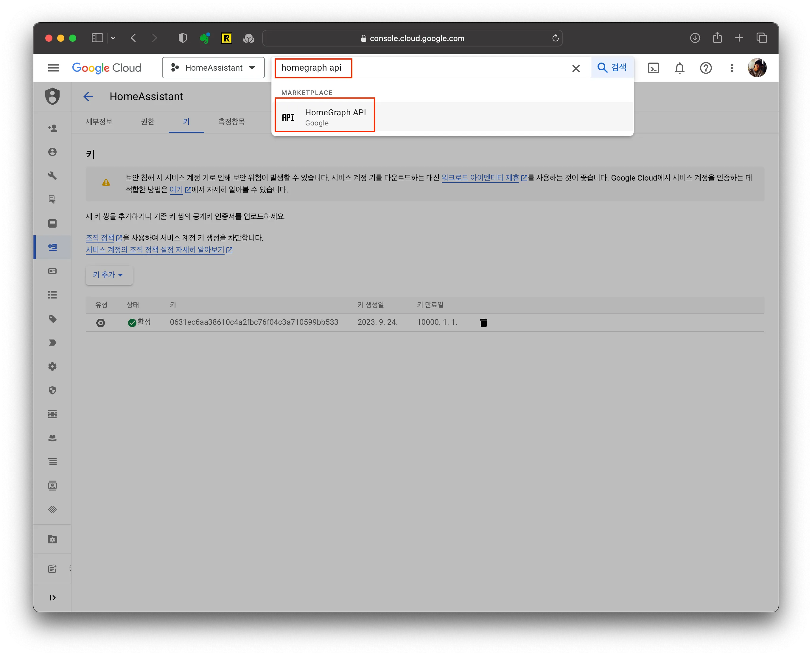
Task: Open the audit document-search sidebar icon
Action: pos(52,200)
